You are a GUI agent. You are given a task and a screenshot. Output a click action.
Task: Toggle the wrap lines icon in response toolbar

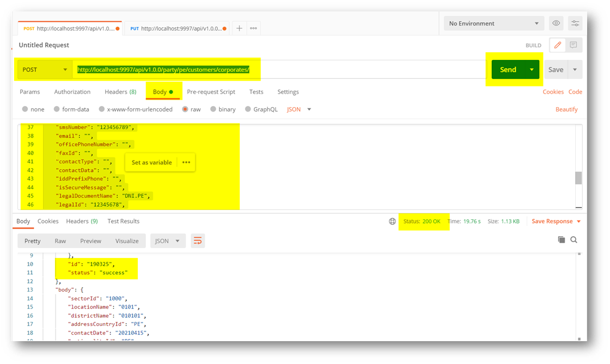(198, 241)
